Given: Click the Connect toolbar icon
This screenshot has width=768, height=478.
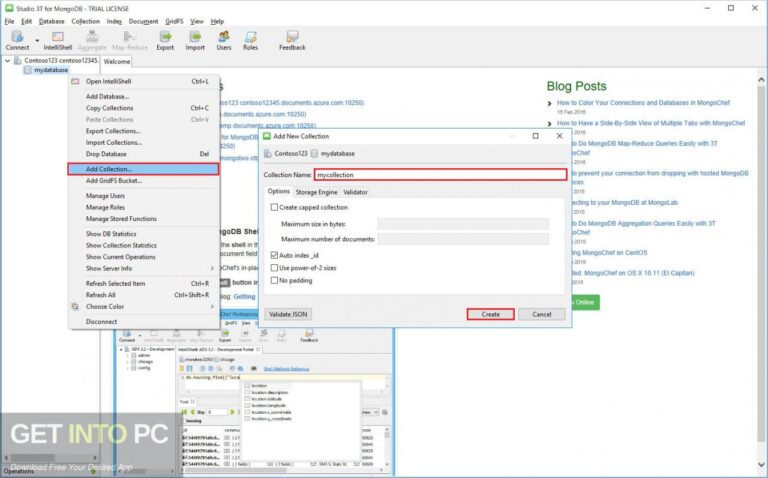Looking at the screenshot, I should point(18,41).
